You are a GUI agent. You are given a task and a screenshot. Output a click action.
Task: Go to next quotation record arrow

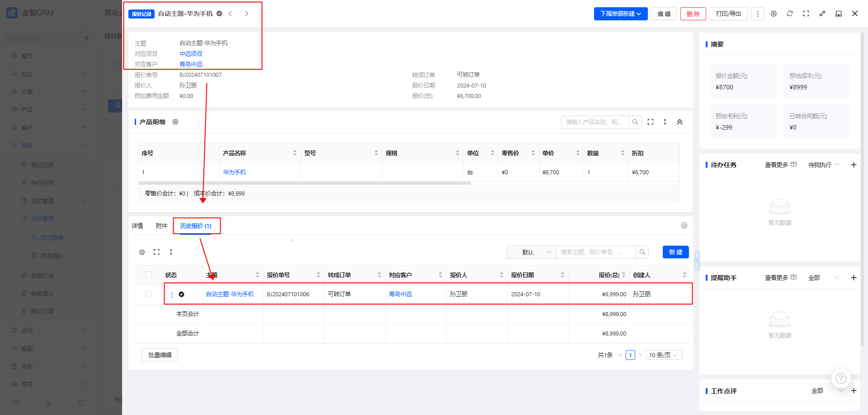(x=246, y=14)
